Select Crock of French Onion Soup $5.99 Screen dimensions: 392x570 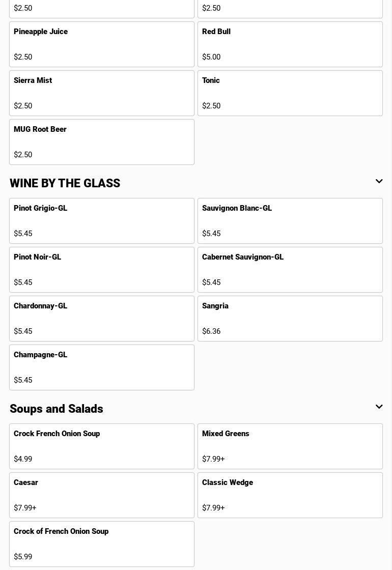[x=102, y=544]
